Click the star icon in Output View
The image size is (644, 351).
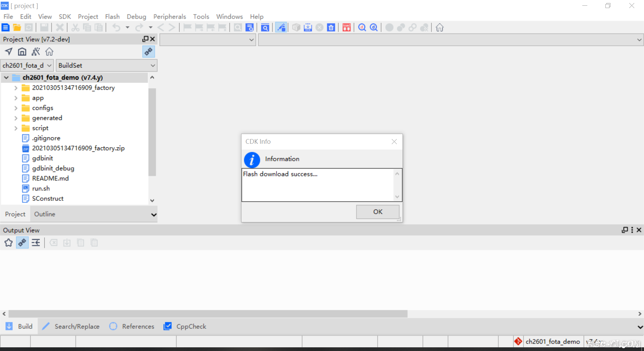(8, 243)
